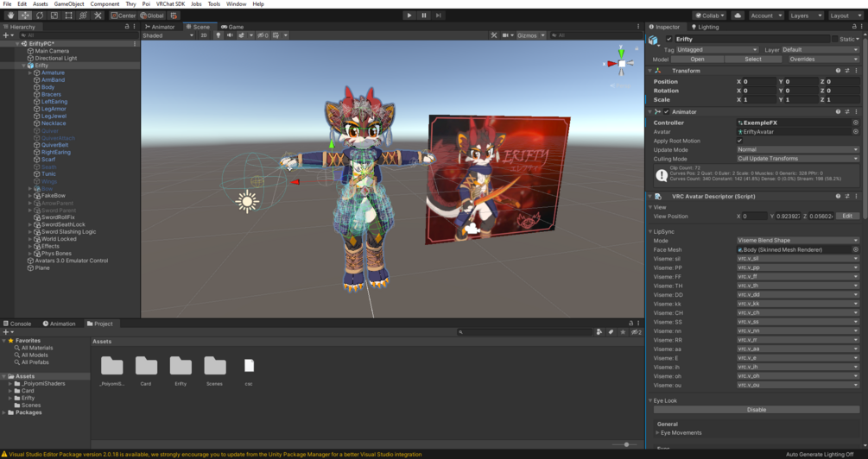Viewport: 868px width, 459px height.
Task: Click Hierarchy add object plus button
Action: click(8, 35)
